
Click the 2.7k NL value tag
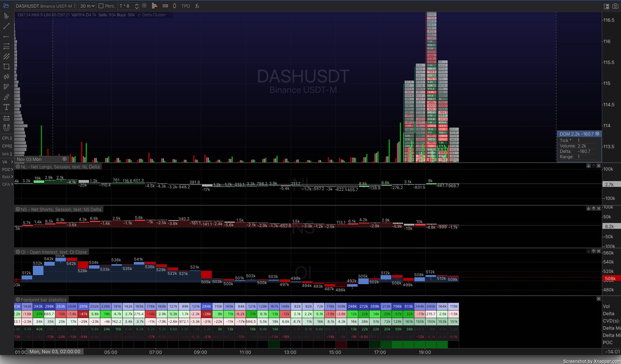coord(611,184)
